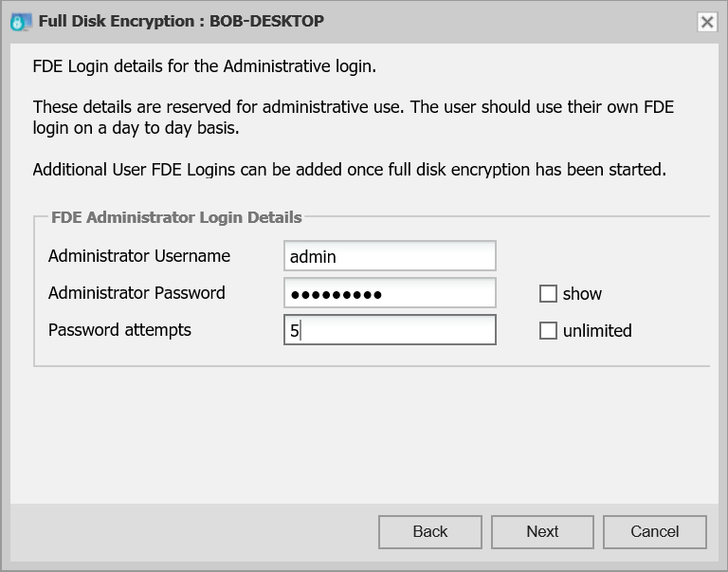Image resolution: width=728 pixels, height=572 pixels.
Task: Go to previous step with Back
Action: click(430, 531)
